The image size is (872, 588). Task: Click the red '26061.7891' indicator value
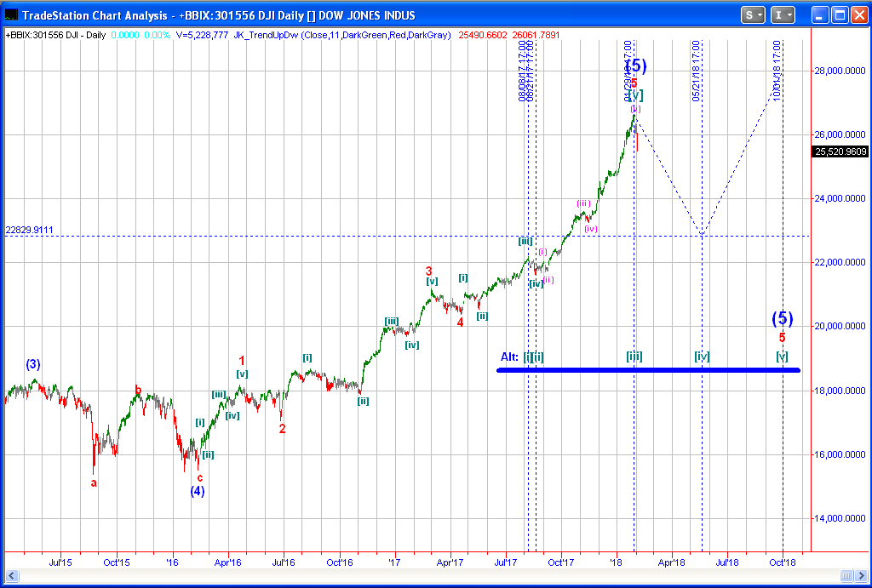pos(536,35)
